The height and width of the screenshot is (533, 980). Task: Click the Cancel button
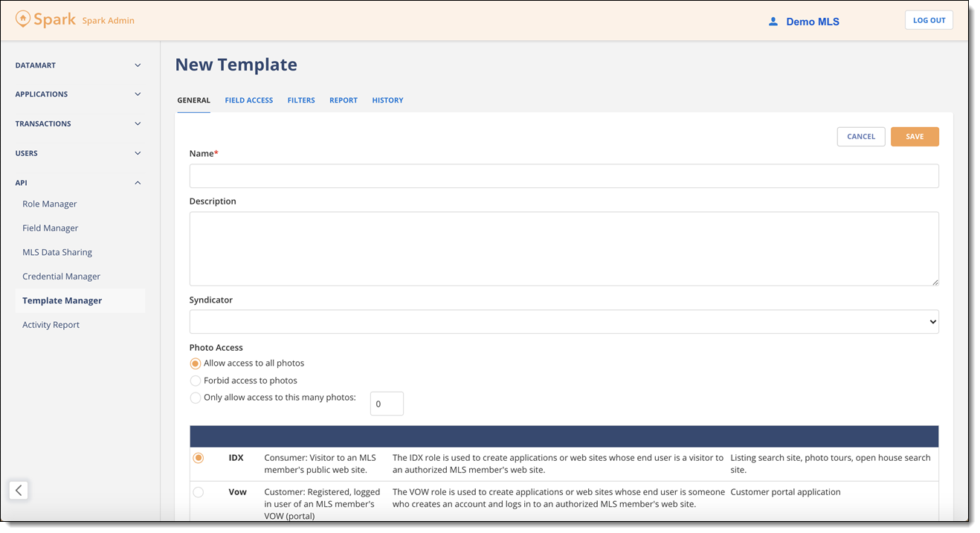pos(861,137)
